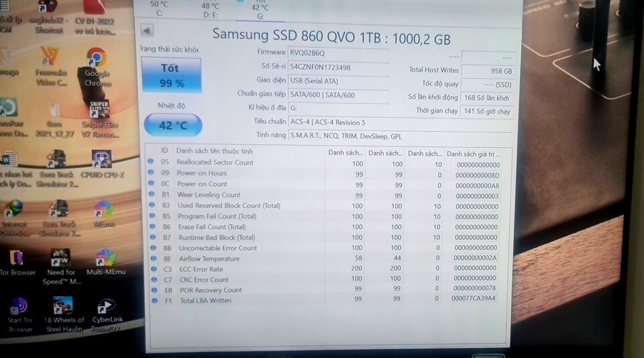Open CyberLink PowerDVD desktop shortcut

click(107, 315)
